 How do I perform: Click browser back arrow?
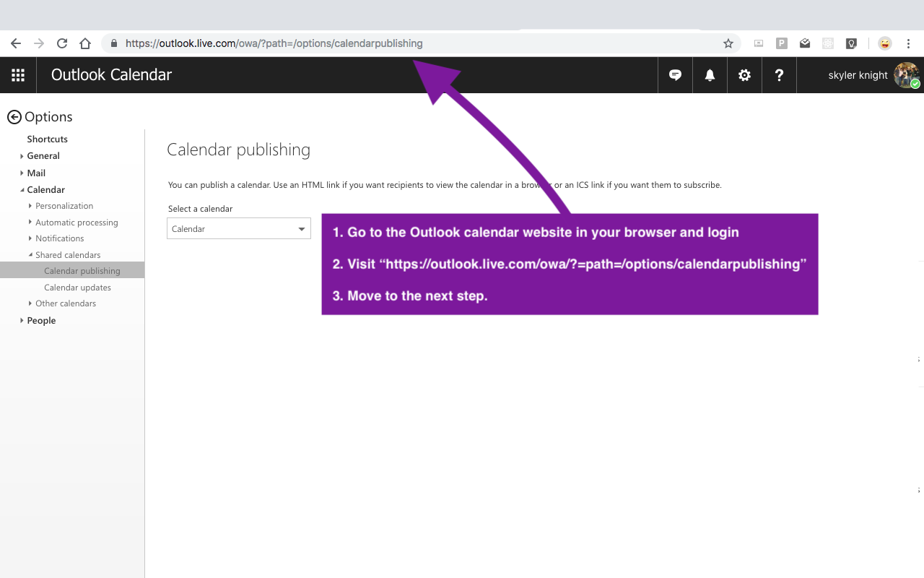[x=16, y=43]
